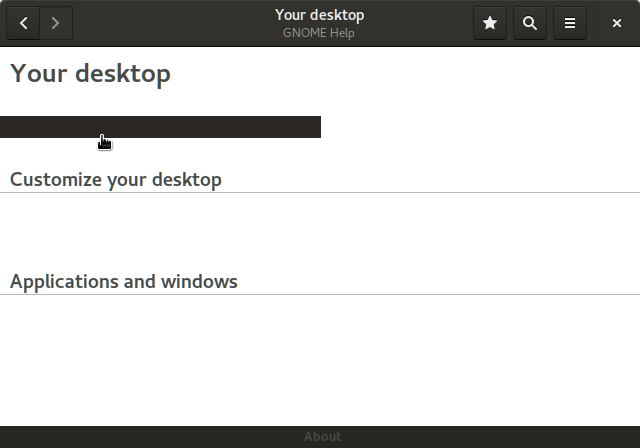Go forward using the right arrow
Screen dimensions: 640x448
pyautogui.click(x=56, y=23)
